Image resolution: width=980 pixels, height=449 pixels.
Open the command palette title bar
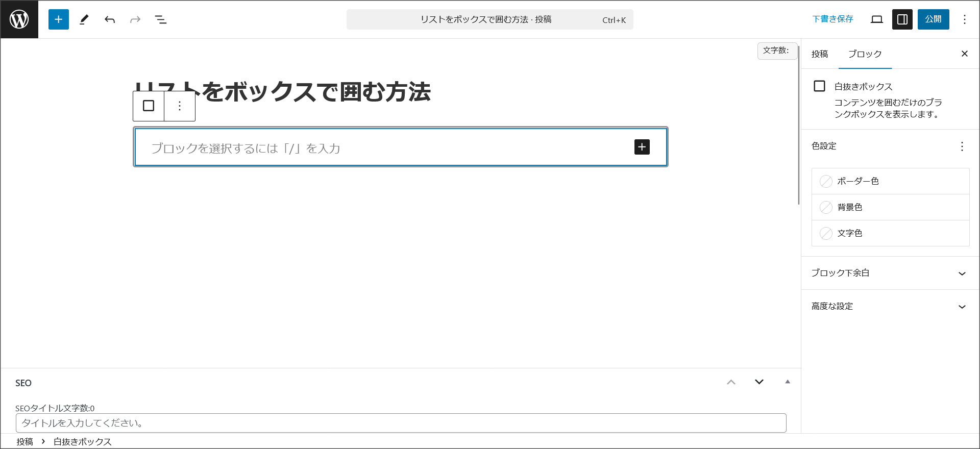click(490, 19)
